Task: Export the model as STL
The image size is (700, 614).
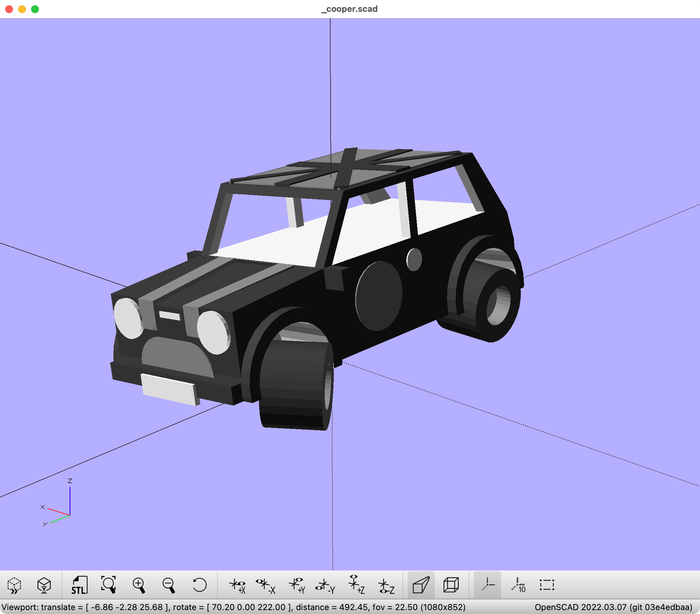Action: point(79,585)
